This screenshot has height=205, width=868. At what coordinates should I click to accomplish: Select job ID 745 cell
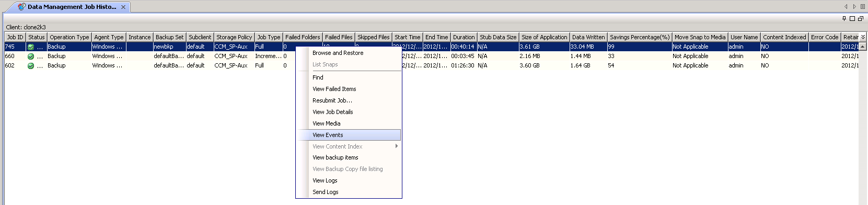click(15, 47)
